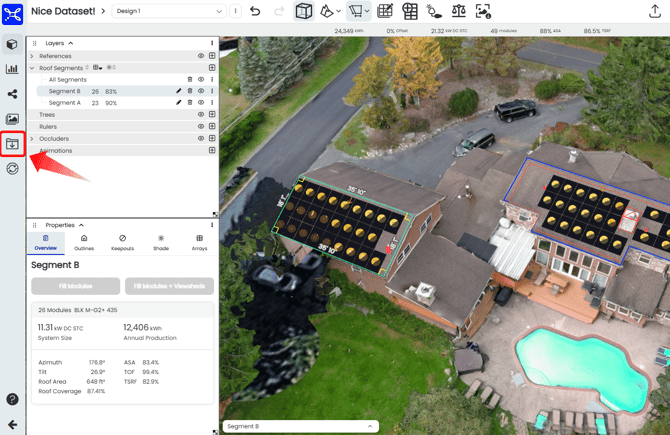
Task: Toggle visibility of the References layer
Action: click(201, 56)
